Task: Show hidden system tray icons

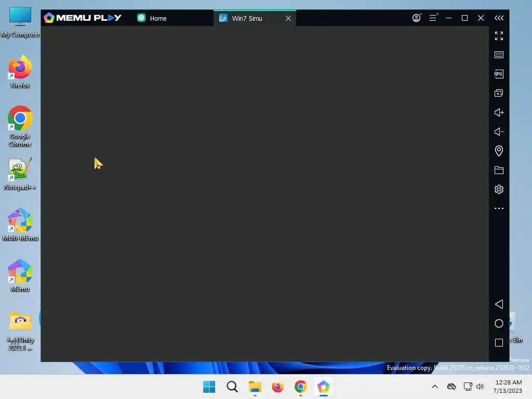Action: pyautogui.click(x=435, y=387)
